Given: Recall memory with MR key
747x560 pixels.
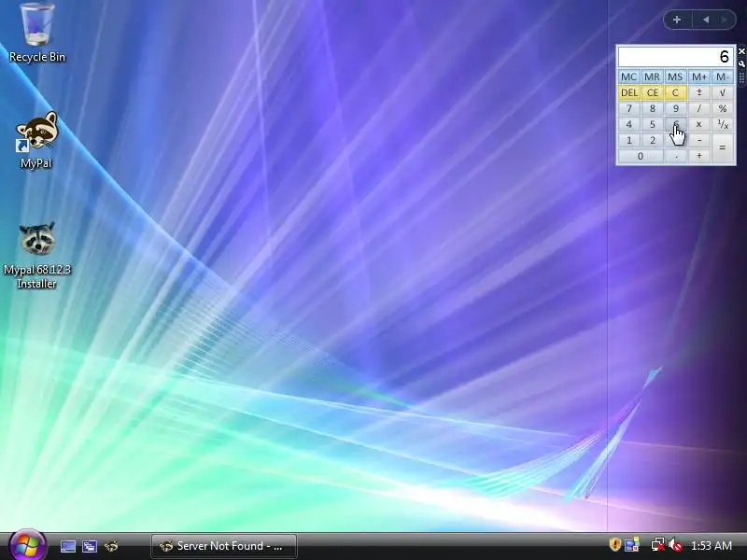Looking at the screenshot, I should (x=652, y=77).
